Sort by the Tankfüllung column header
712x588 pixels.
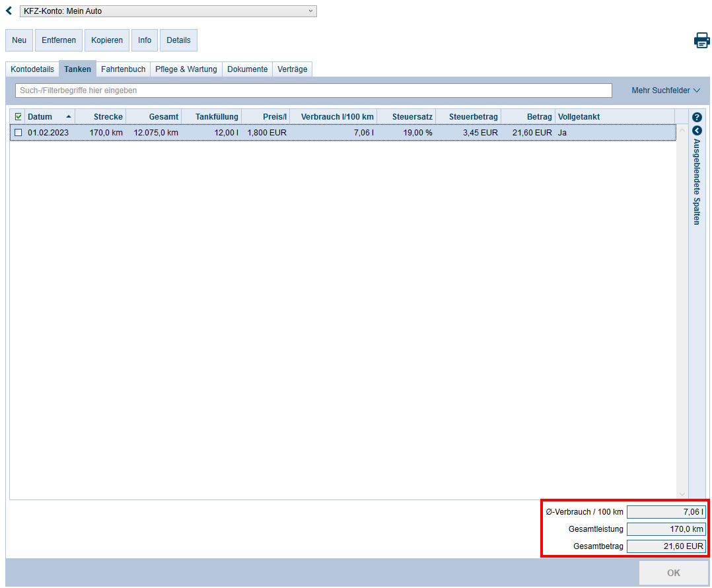[211, 117]
